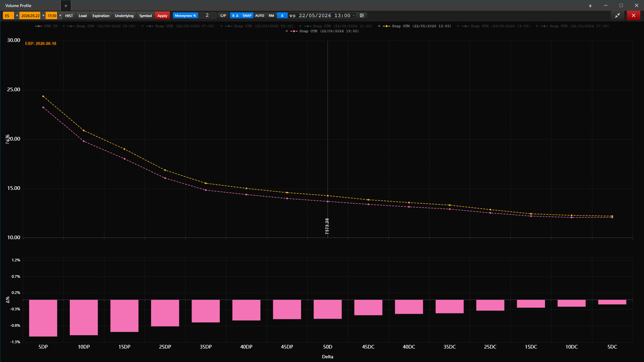Close the panel with the red X button
Image resolution: width=644 pixels, height=362 pixels.
(x=634, y=15)
